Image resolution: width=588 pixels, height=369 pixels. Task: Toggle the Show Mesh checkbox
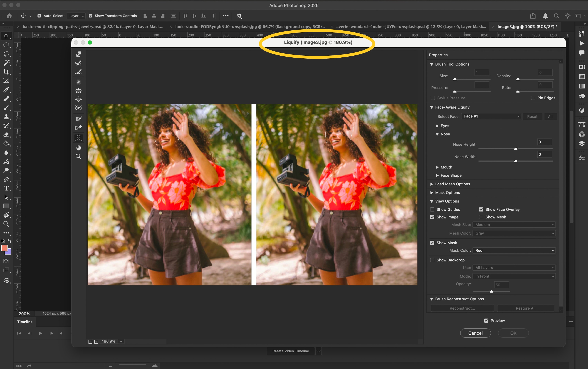[x=481, y=217]
